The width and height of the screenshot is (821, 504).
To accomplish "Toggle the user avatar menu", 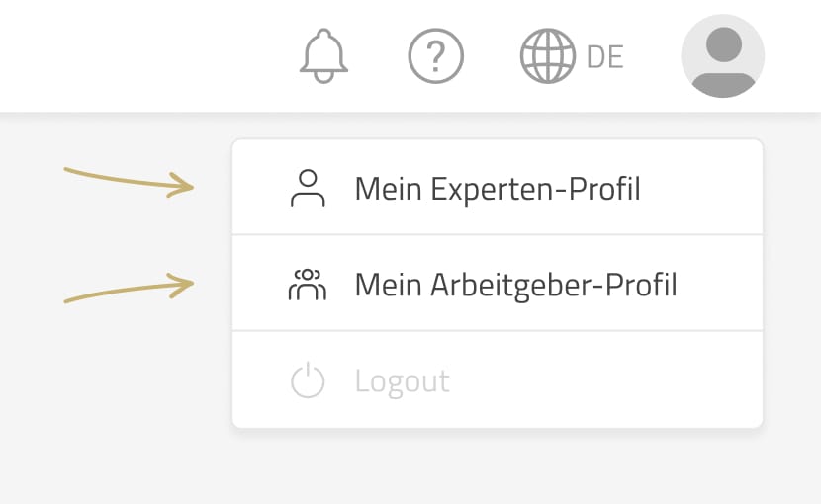I will pyautogui.click(x=723, y=56).
